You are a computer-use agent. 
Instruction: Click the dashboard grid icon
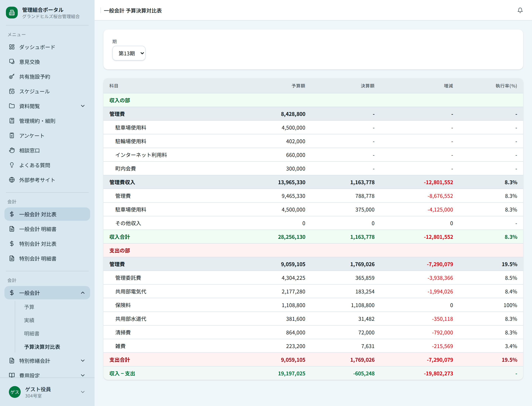click(x=12, y=47)
